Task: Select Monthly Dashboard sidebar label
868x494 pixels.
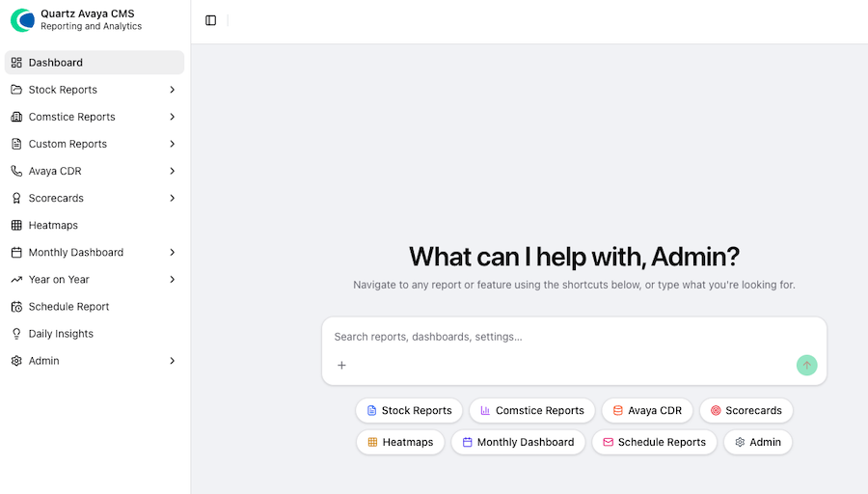Action: [76, 253]
